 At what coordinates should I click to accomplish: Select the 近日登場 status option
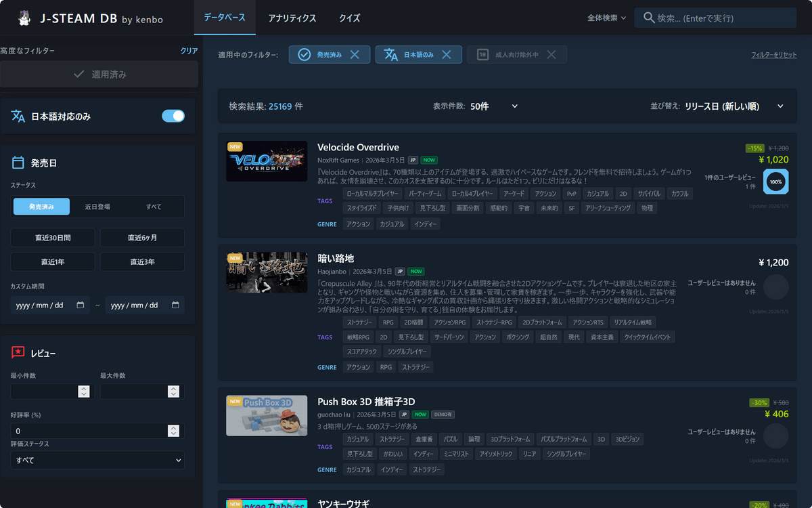coord(97,207)
